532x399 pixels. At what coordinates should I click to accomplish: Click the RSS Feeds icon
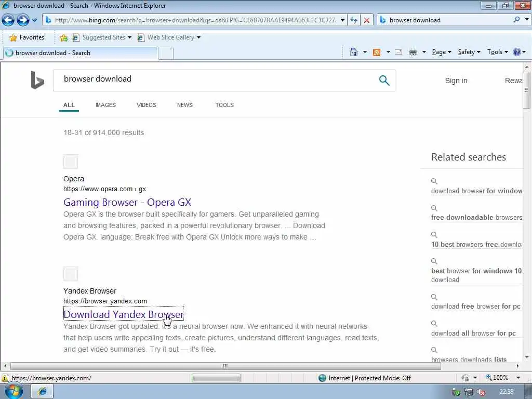coord(376,52)
